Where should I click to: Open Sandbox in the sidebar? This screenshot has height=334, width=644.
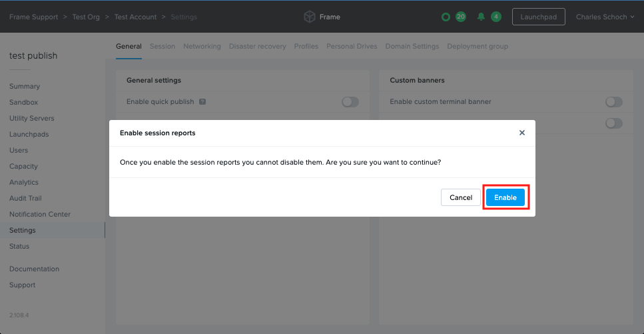click(23, 103)
